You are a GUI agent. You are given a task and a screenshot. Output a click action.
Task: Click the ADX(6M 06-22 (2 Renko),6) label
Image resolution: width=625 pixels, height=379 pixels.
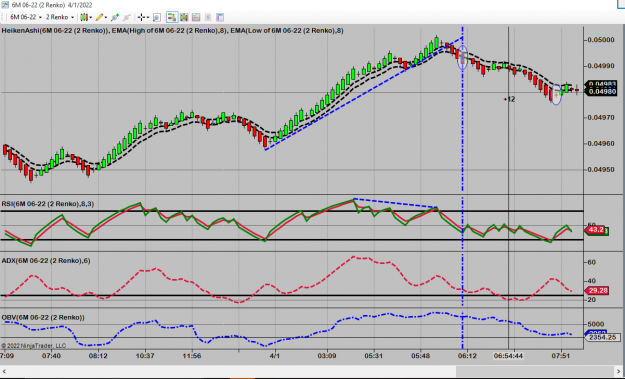coord(46,261)
